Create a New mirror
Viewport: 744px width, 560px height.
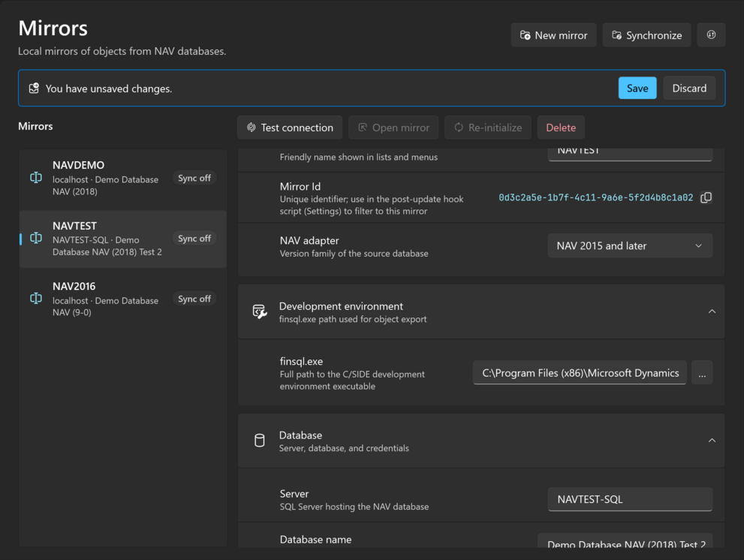553,35
